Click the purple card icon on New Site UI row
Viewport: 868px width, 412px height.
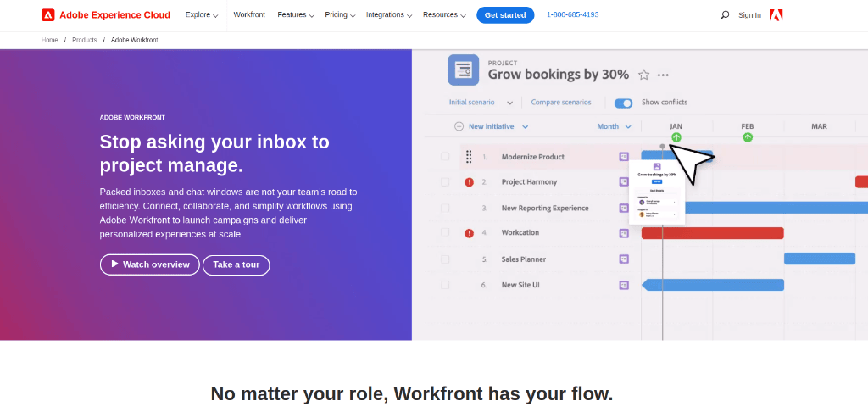624,285
